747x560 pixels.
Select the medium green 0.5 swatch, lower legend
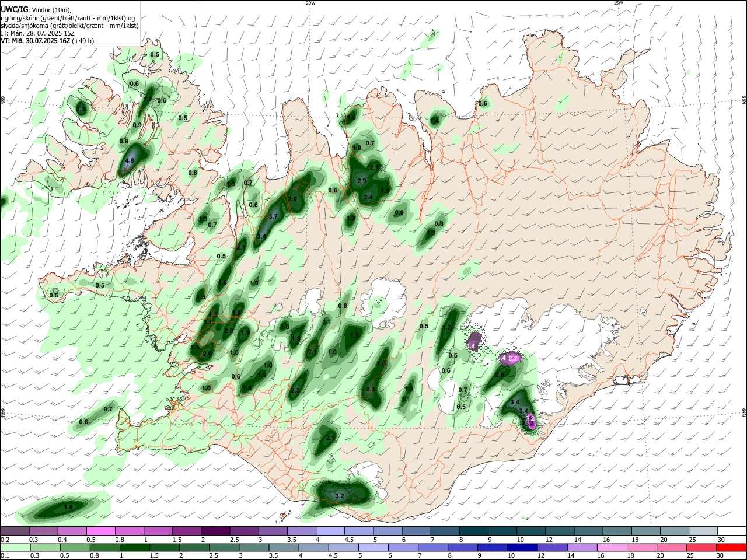pos(75,547)
